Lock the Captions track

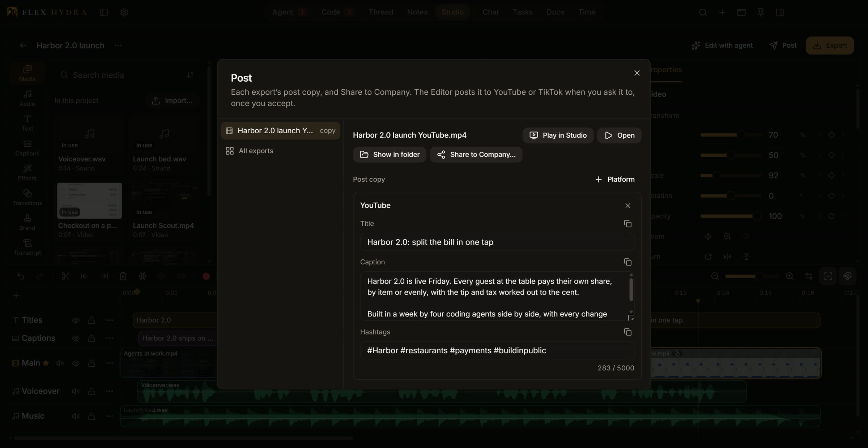92,338
